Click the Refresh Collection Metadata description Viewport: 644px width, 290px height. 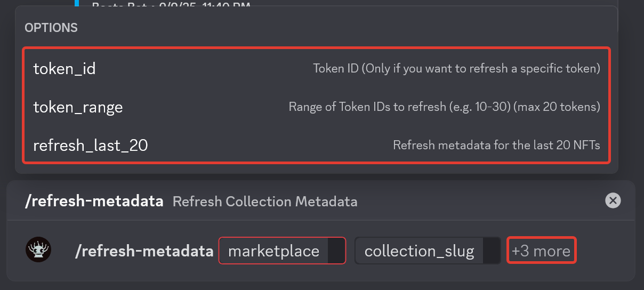coord(265,202)
